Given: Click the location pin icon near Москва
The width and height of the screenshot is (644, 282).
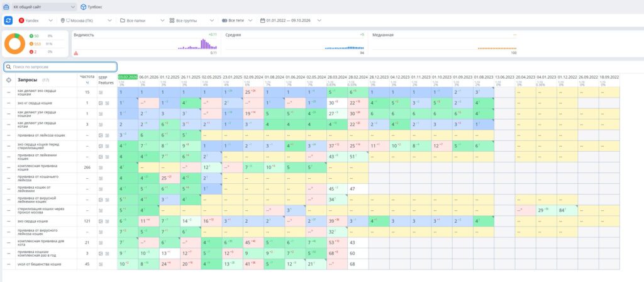Looking at the screenshot, I should (x=63, y=20).
